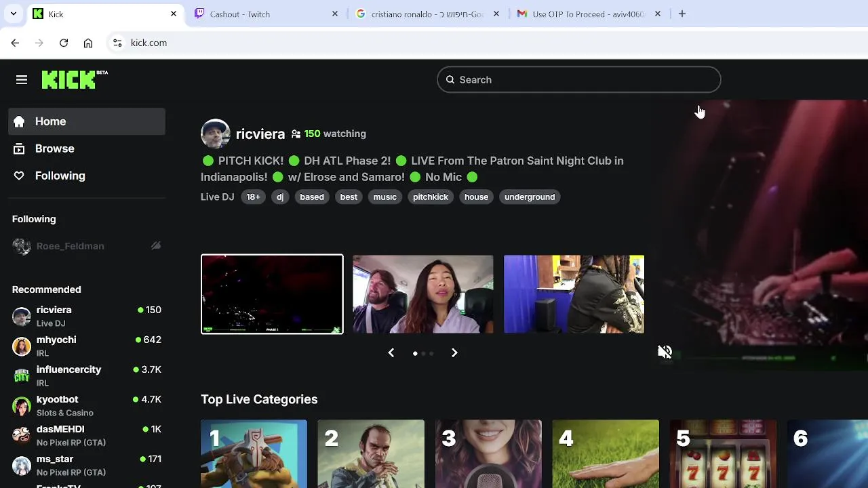Click the Live DJ category link
Viewport: 868px width, 488px height.
(217, 197)
